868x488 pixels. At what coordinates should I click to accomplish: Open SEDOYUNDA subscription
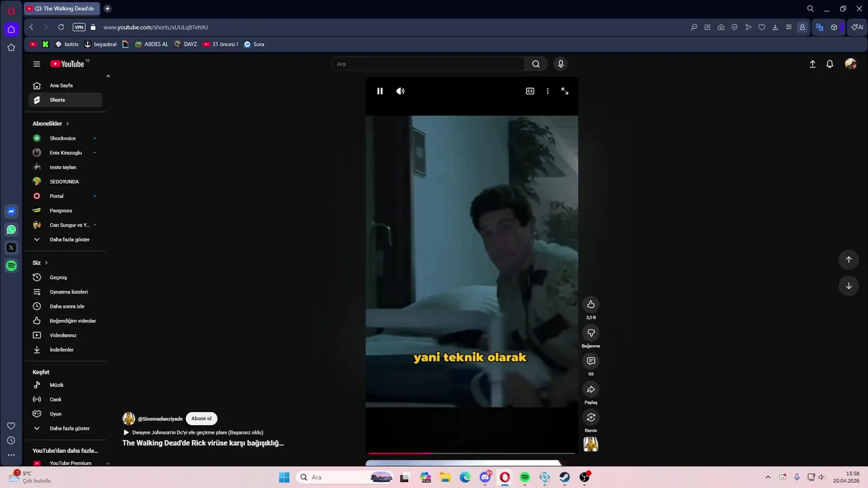[65, 182]
